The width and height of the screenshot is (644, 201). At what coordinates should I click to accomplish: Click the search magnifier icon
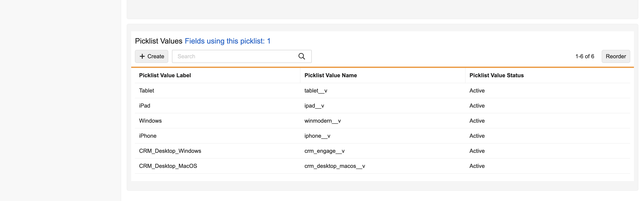302,56
